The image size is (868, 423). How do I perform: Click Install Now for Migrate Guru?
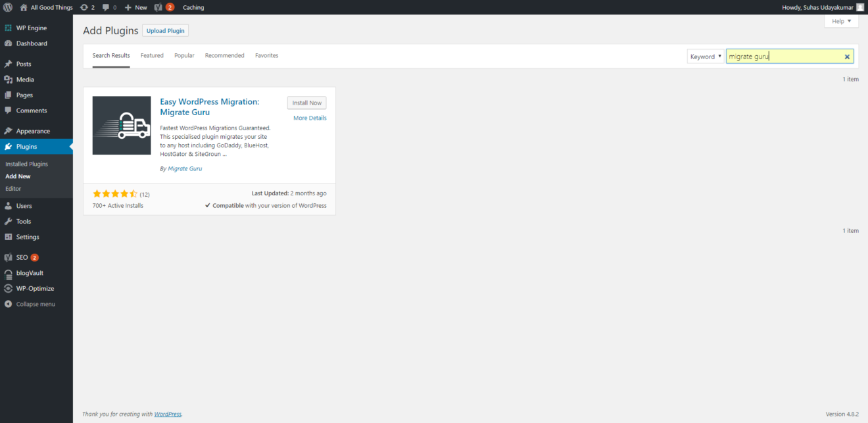pos(307,103)
